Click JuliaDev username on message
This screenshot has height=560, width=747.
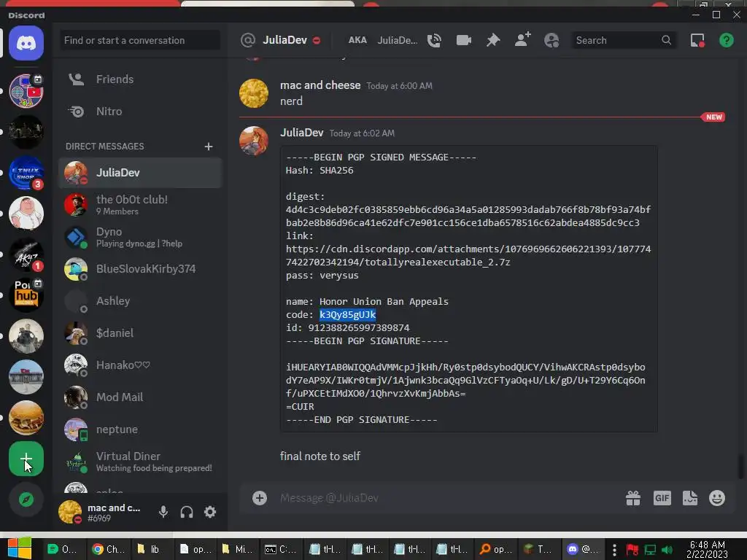[301, 133]
